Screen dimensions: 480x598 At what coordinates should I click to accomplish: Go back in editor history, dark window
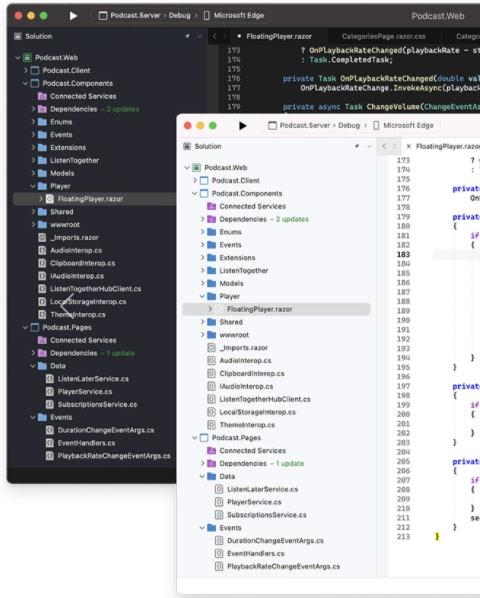215,36
